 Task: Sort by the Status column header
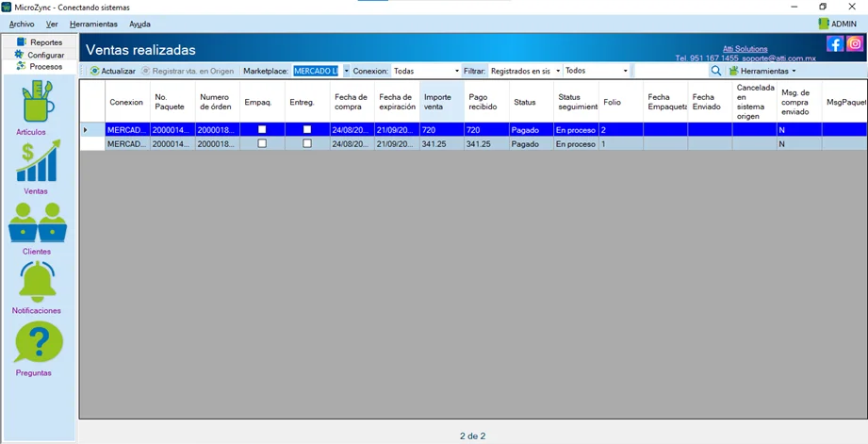pos(532,102)
